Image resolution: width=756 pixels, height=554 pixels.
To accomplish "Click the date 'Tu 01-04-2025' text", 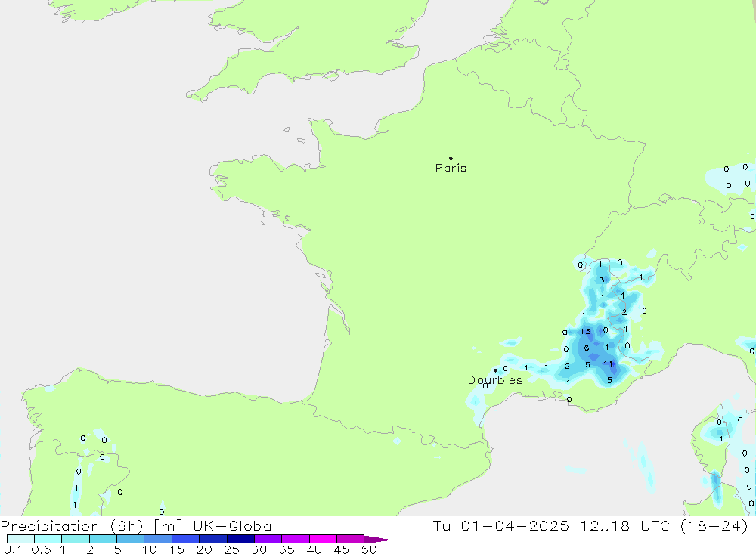I will tap(501, 526).
